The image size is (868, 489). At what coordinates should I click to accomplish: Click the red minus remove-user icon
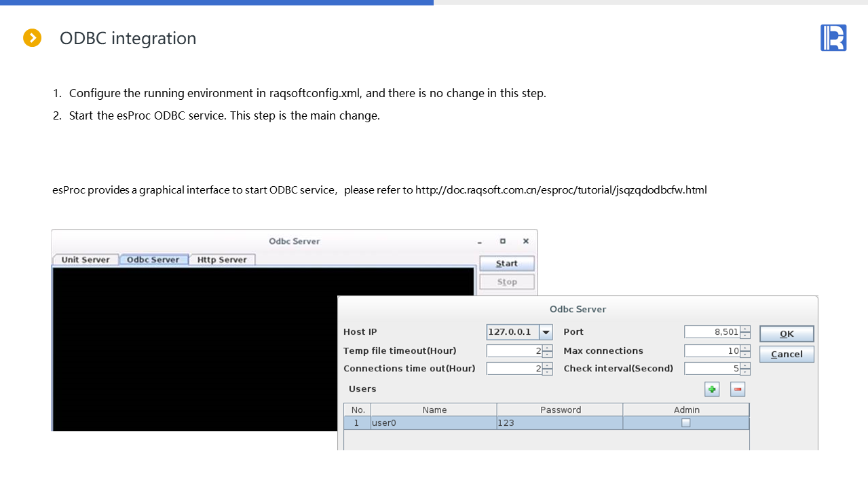coord(738,389)
